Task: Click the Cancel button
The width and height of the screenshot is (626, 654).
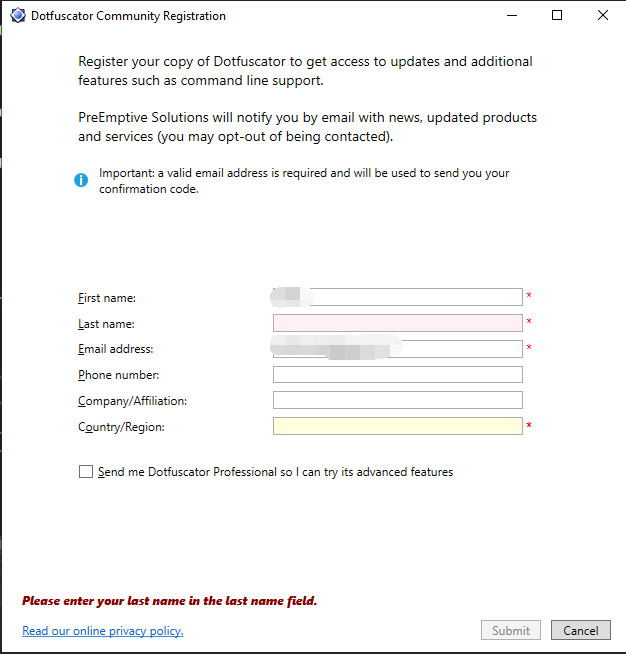Action: (581, 630)
